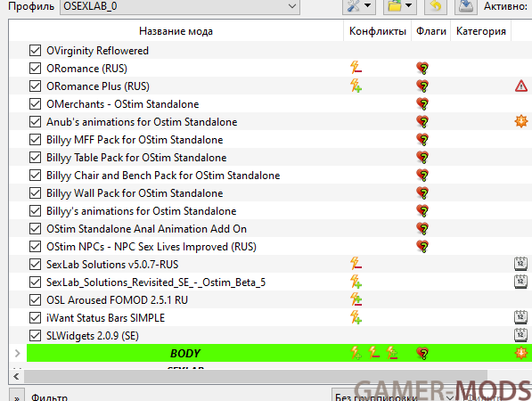Open the OSEXLAB_0 profile dropdown
The width and height of the screenshot is (532, 401).
[x=180, y=6]
